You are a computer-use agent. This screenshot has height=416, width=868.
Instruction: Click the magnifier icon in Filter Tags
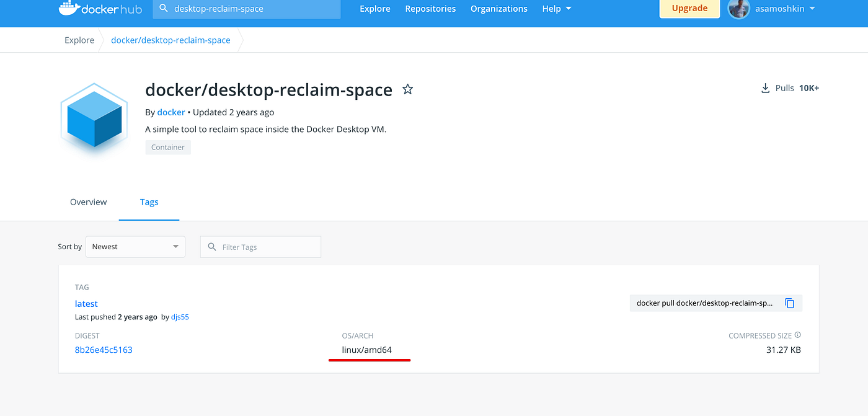pyautogui.click(x=213, y=247)
